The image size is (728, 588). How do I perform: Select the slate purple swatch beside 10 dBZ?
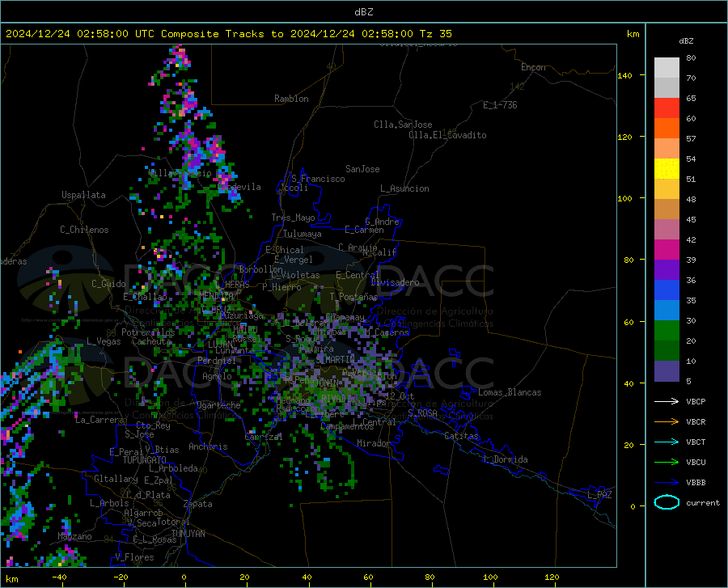pyautogui.click(x=667, y=371)
